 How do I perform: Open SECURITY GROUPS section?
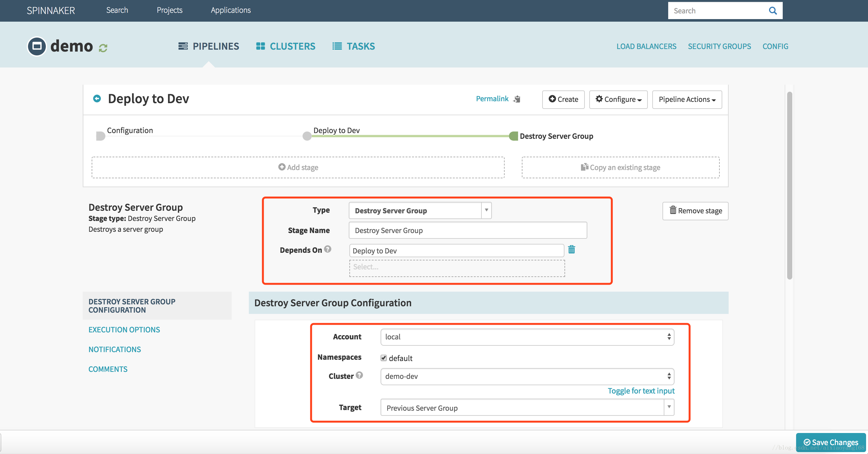(719, 46)
